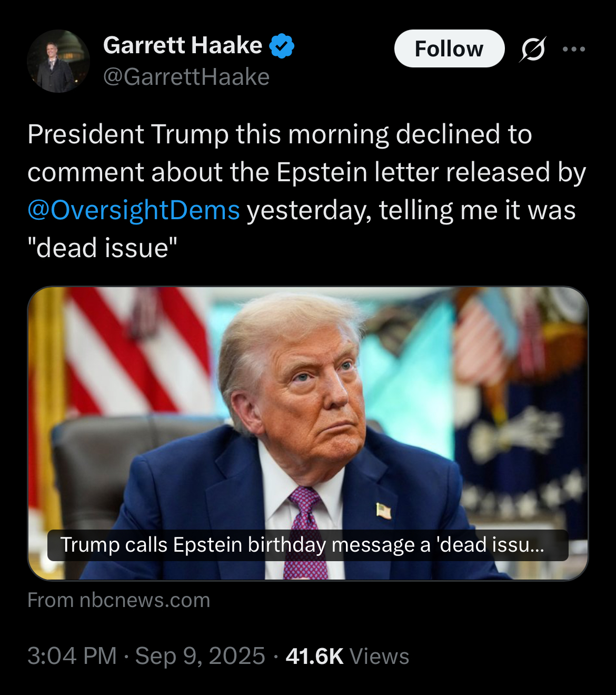Click the 3:04 PM timestamp
Screen dimensions: 616x695
coord(72,656)
